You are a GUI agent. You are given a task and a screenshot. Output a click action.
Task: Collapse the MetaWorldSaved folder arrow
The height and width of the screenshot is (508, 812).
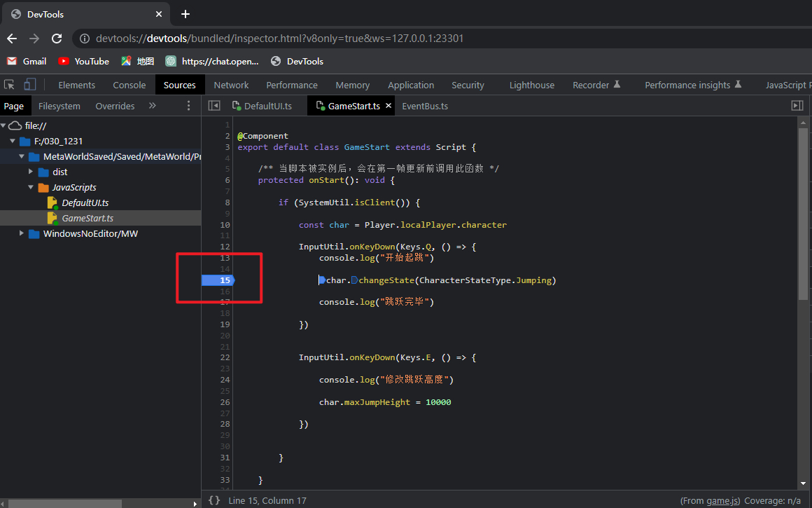point(22,156)
